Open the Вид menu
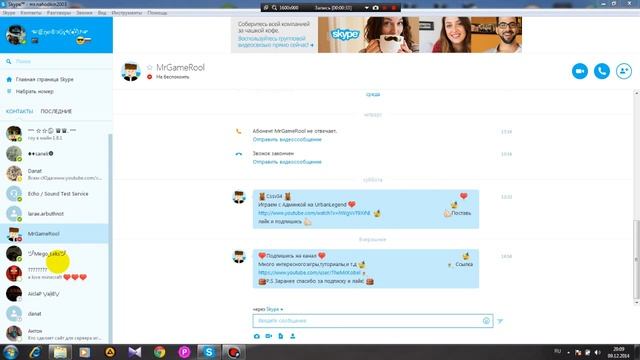Screen dimensions: 640x360 [102, 13]
